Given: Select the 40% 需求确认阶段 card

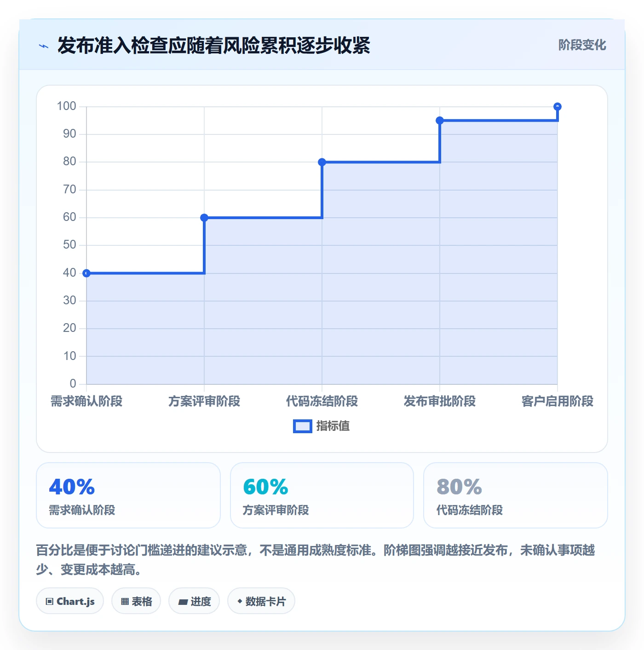Looking at the screenshot, I should pos(128,495).
